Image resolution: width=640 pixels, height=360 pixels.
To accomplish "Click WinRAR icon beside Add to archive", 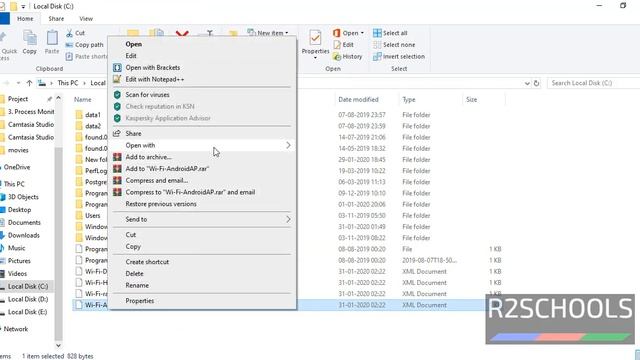I will pos(117,157).
